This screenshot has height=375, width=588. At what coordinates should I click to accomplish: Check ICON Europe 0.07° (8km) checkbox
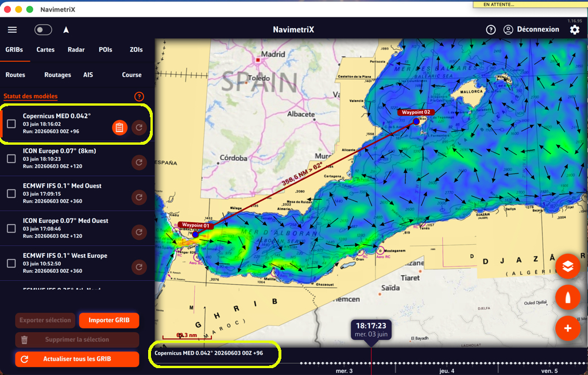(x=11, y=158)
